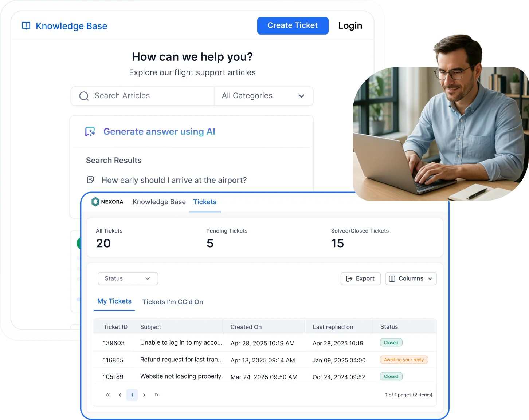
Task: Click the Knowledge Base book icon
Action: coord(26,26)
